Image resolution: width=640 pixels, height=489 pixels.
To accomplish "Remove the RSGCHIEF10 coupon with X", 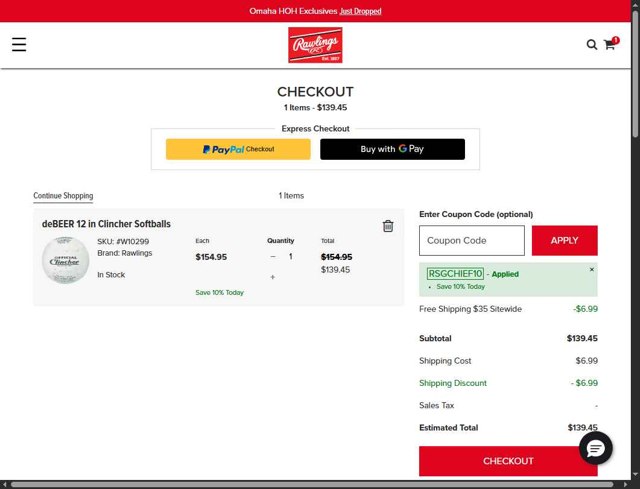I will pos(591,269).
